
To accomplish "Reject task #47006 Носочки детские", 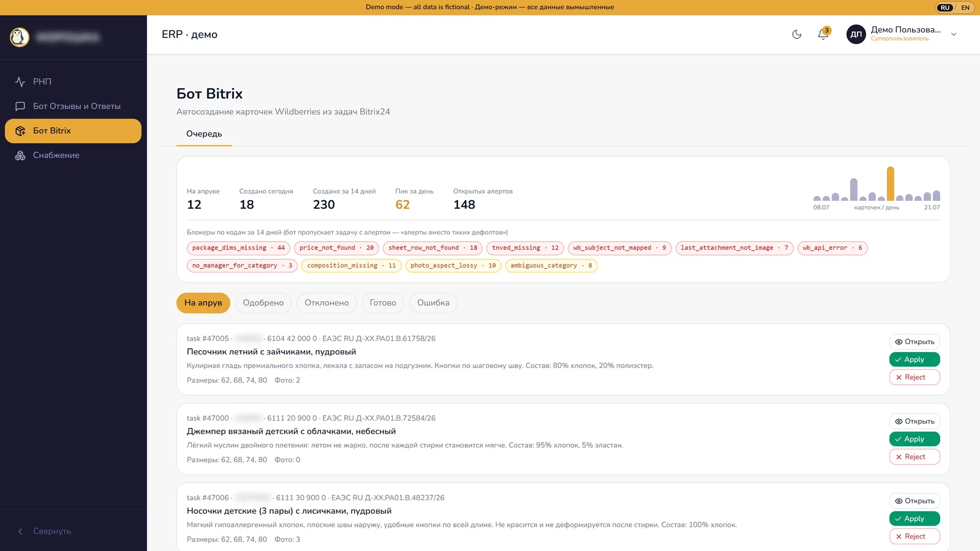I will pyautogui.click(x=914, y=536).
